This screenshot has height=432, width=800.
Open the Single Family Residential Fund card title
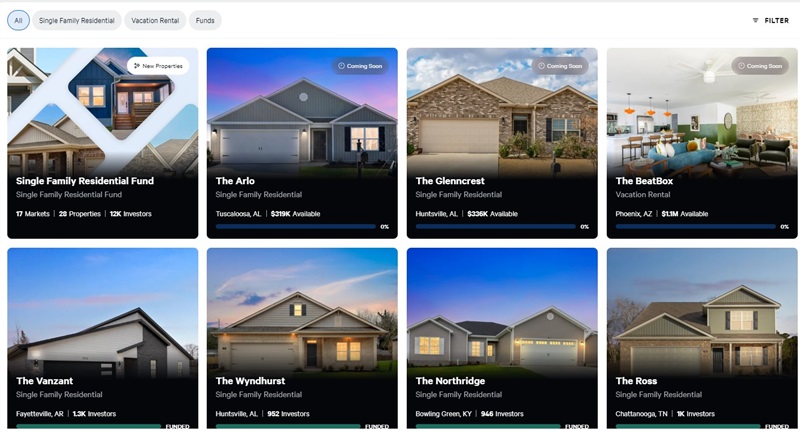pyautogui.click(x=85, y=181)
